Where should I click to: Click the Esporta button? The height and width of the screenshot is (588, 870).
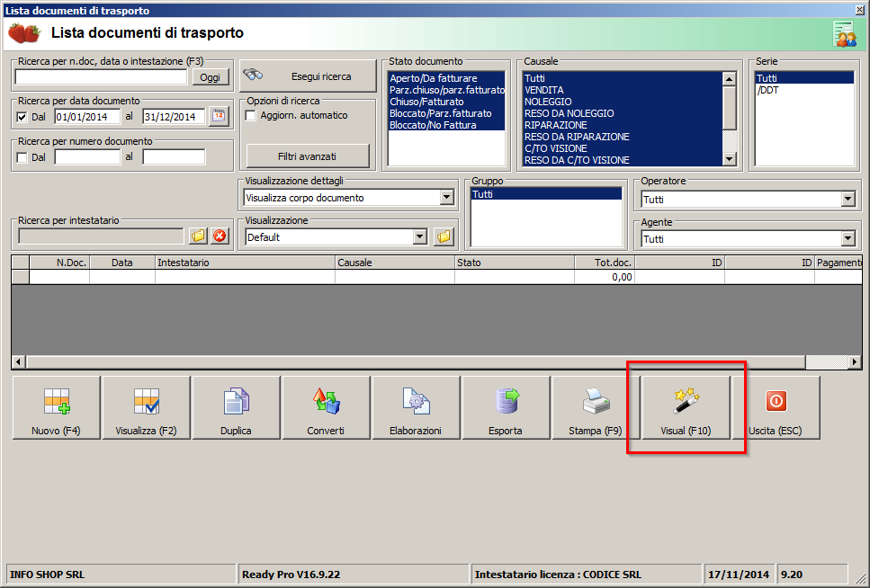tap(506, 407)
